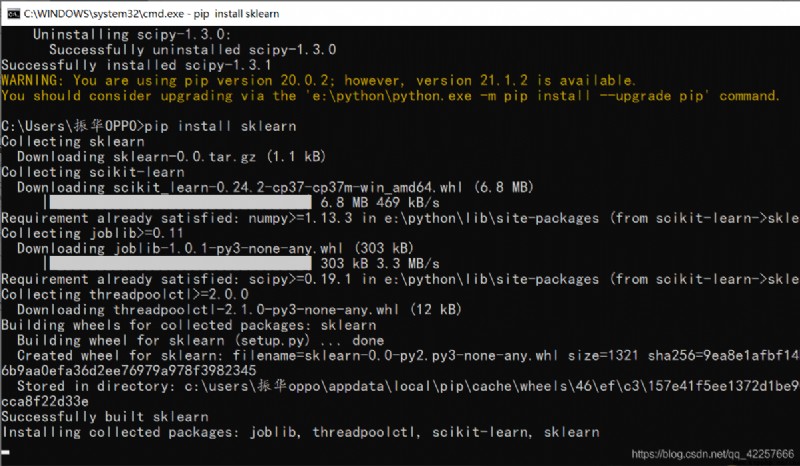Click the blinking cursor at the bottom line
Image resolution: width=800 pixels, height=466 pixels.
click(6, 452)
